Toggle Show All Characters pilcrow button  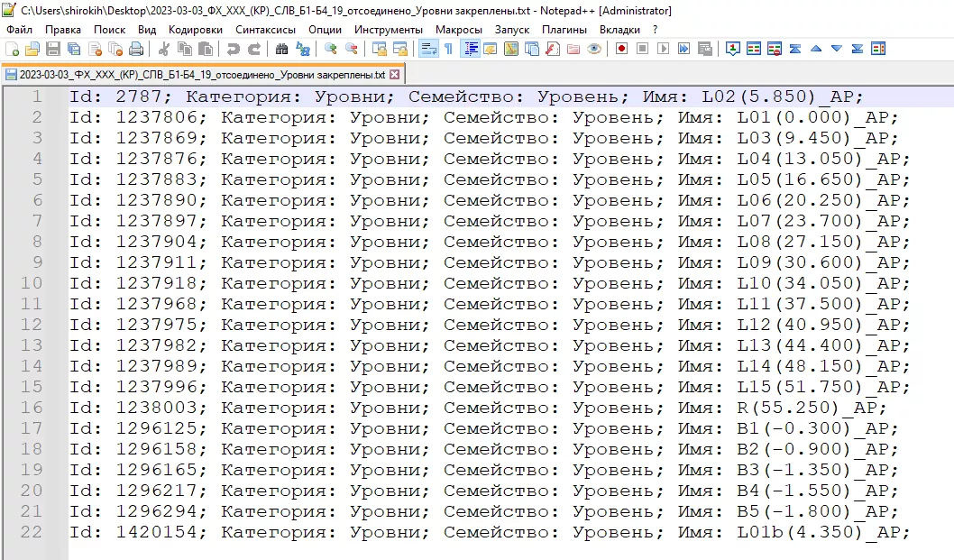point(448,49)
